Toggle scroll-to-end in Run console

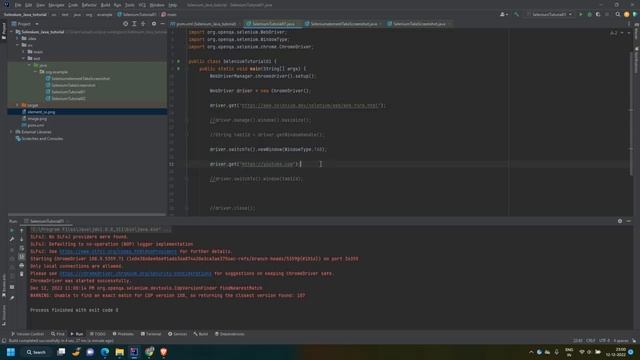point(22,257)
